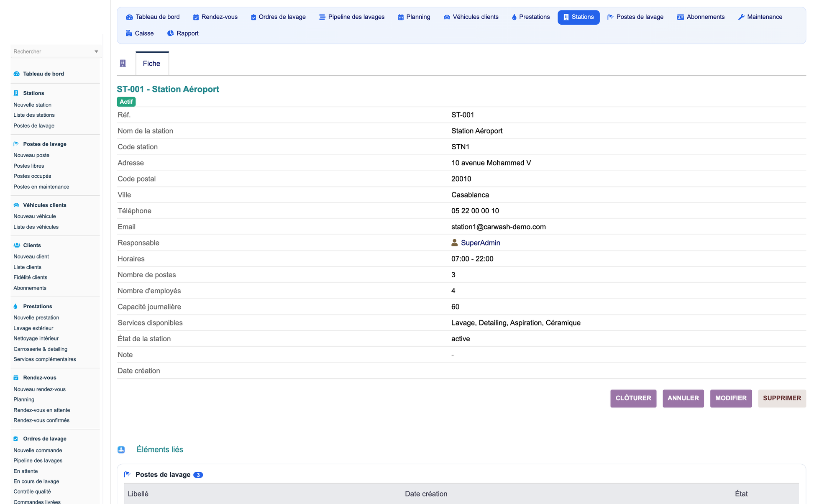Open Carrosserie & detailing in sidebar
The image size is (814, 504).
click(40, 349)
